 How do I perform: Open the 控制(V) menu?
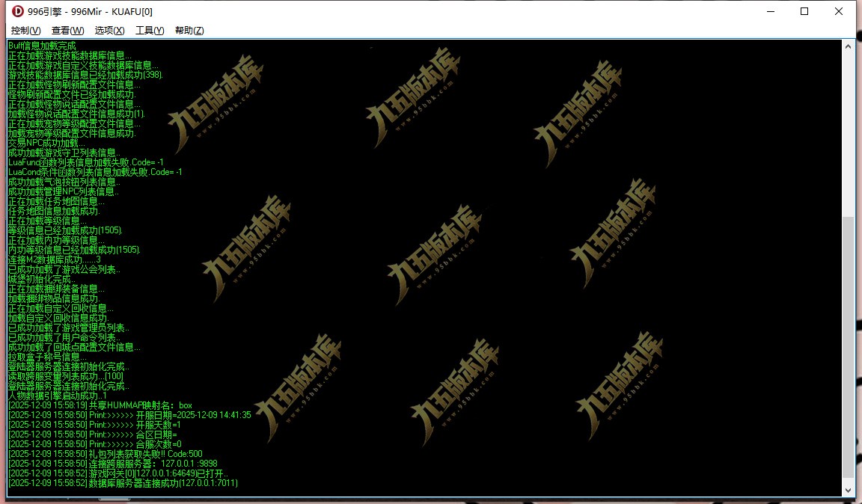coord(26,30)
